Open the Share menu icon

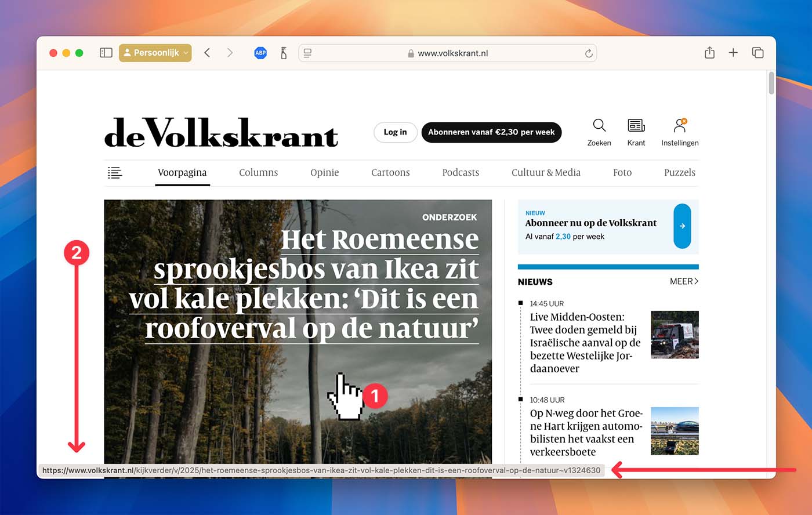pos(709,53)
